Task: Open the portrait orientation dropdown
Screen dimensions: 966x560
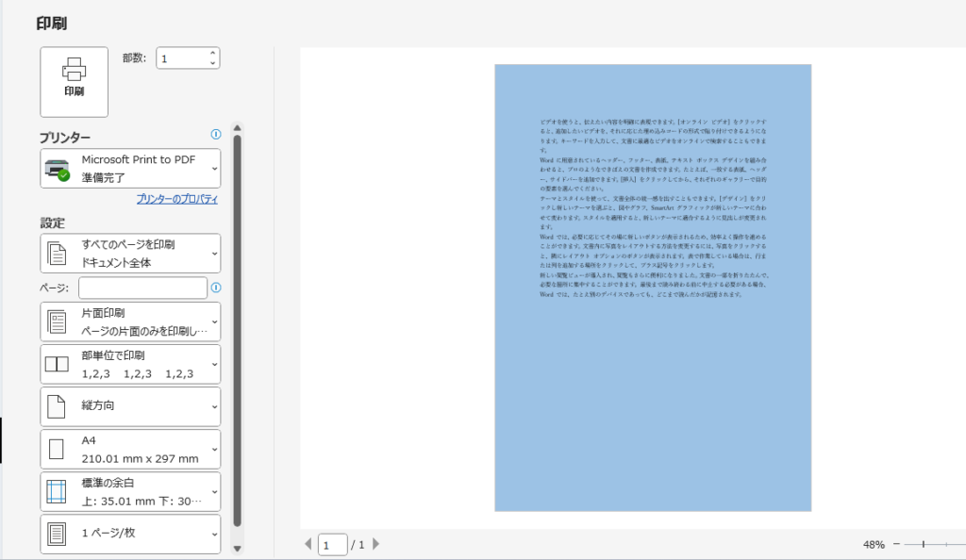Action: 130,406
